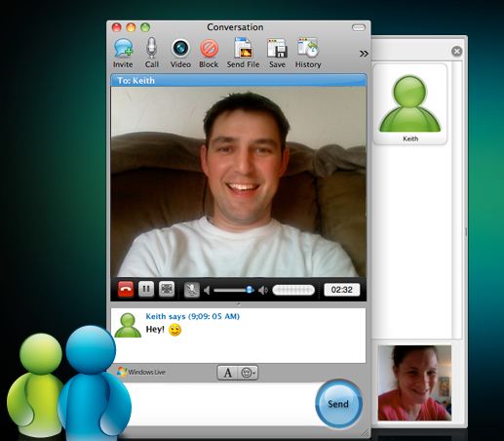The width and height of the screenshot is (504, 441).
Task: Open conversation History
Action: coord(308,48)
